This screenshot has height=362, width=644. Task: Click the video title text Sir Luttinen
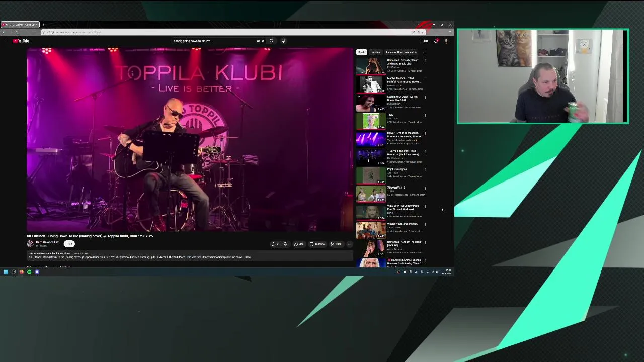(x=90, y=236)
